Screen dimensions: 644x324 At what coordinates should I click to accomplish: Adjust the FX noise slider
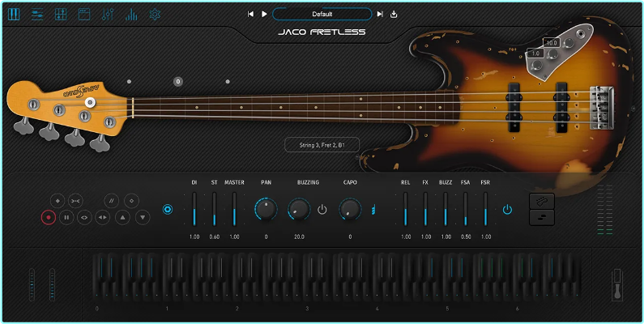(425, 209)
